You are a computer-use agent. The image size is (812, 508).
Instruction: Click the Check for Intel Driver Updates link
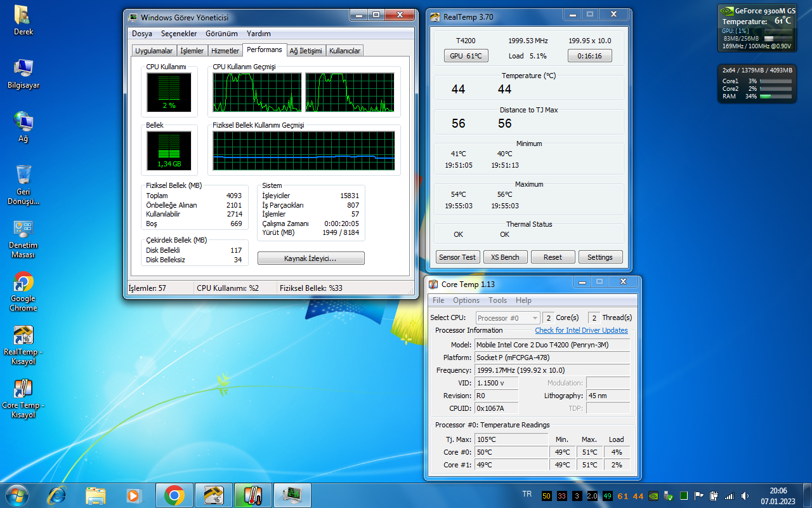581,330
